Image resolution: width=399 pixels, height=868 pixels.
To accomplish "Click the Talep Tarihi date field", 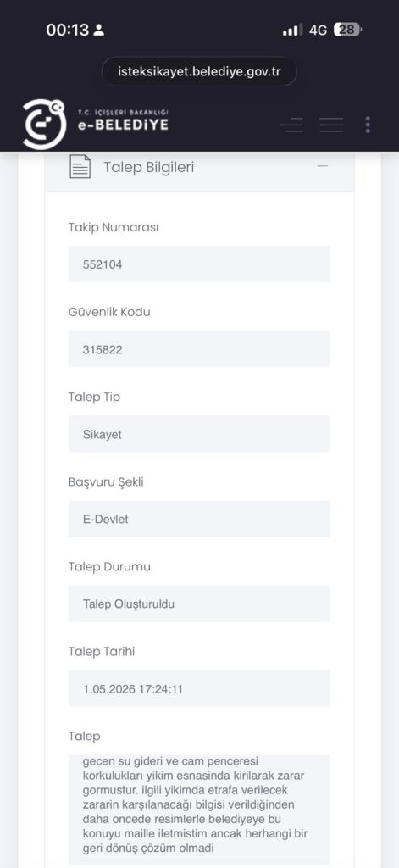I will (199, 688).
